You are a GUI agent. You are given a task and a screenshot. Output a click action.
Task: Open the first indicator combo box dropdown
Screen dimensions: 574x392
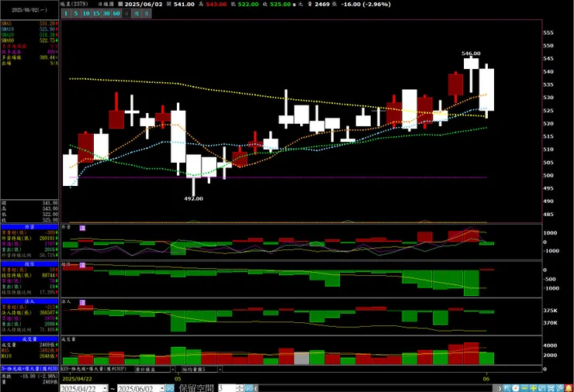pos(173,370)
